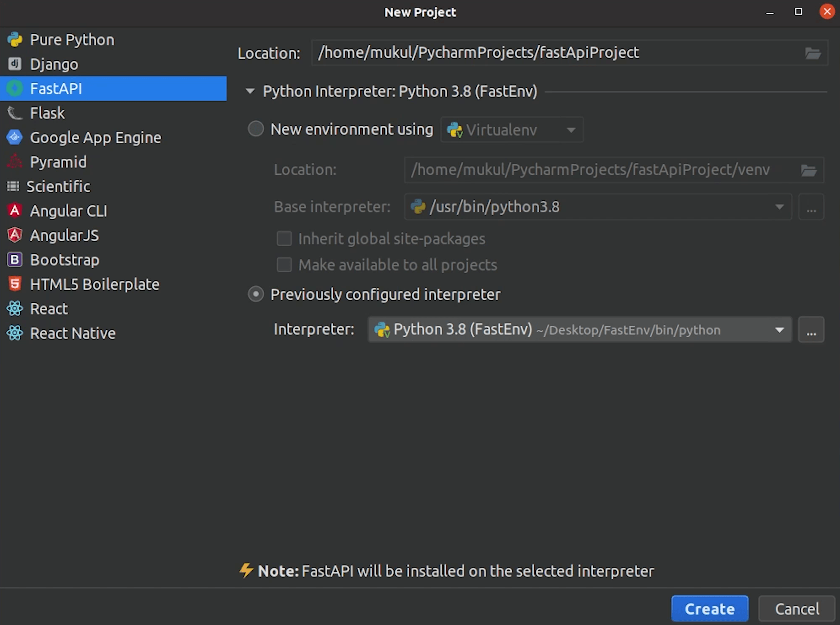
Task: Select the React Native icon
Action: pyautogui.click(x=15, y=333)
